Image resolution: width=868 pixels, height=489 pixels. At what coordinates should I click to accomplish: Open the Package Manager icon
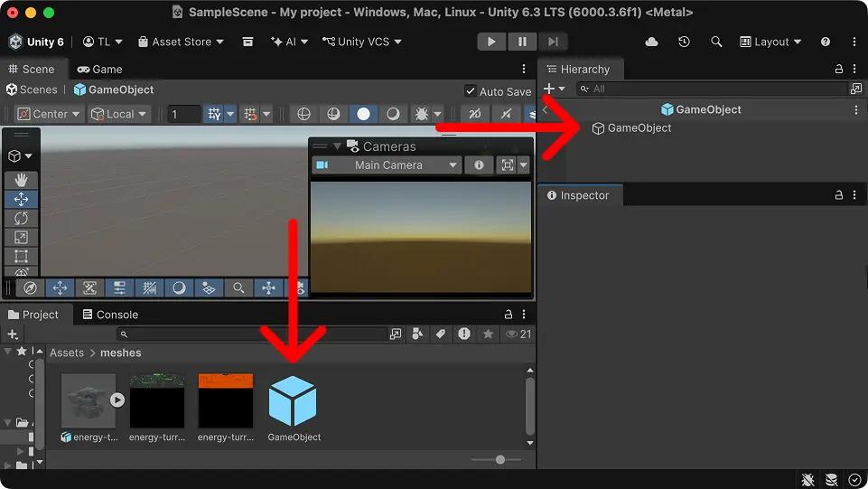(x=248, y=42)
